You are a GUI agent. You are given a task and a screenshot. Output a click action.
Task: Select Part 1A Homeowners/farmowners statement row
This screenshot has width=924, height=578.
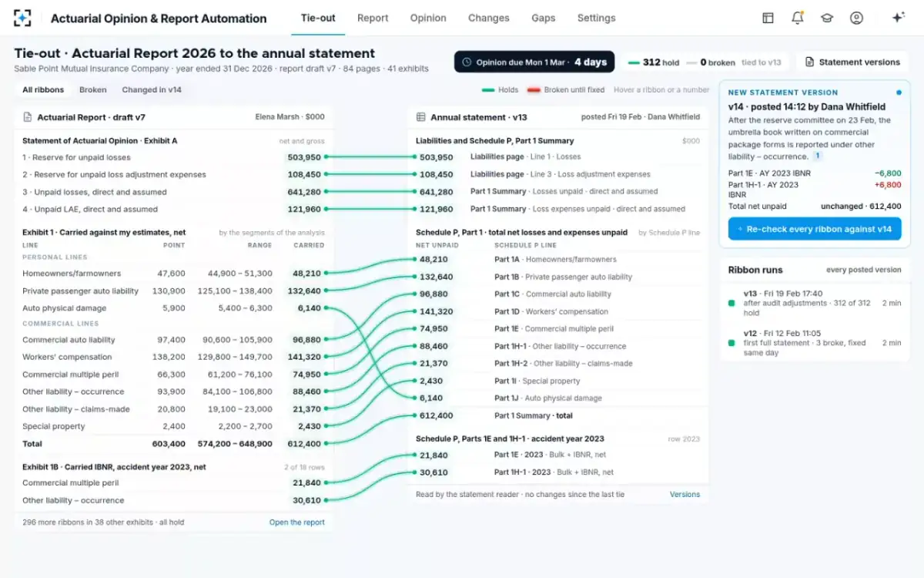coord(557,260)
